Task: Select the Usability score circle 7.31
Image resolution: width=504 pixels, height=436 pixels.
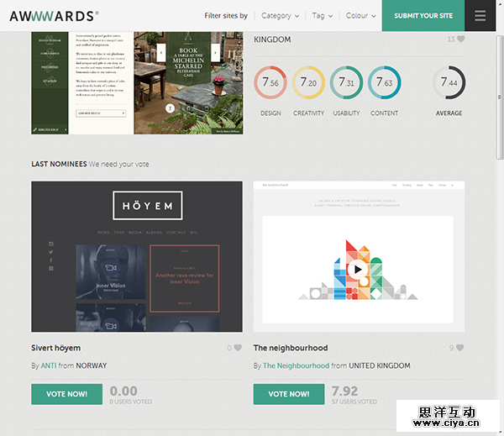Action: point(346,82)
